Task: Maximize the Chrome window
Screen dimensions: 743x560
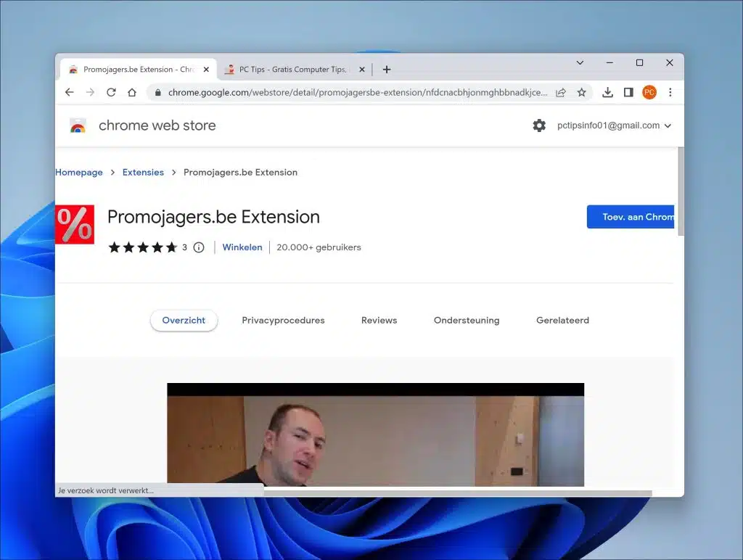Action: pos(640,62)
